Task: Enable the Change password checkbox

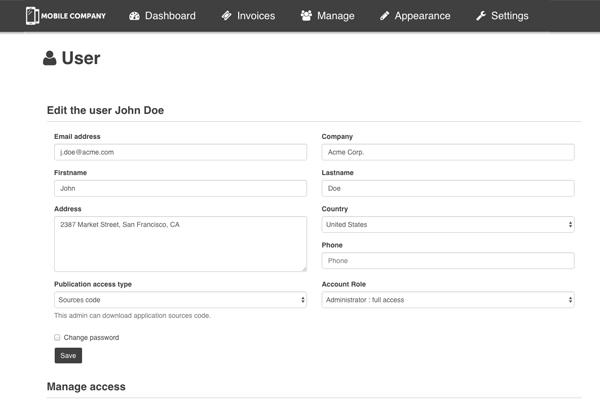Action: [x=57, y=338]
